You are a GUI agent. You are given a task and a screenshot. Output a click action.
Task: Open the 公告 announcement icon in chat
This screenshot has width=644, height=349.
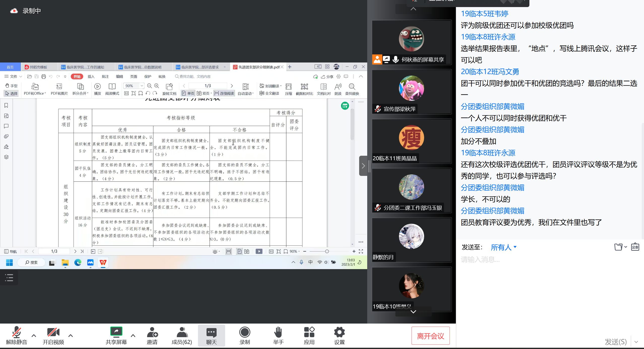click(x=635, y=247)
